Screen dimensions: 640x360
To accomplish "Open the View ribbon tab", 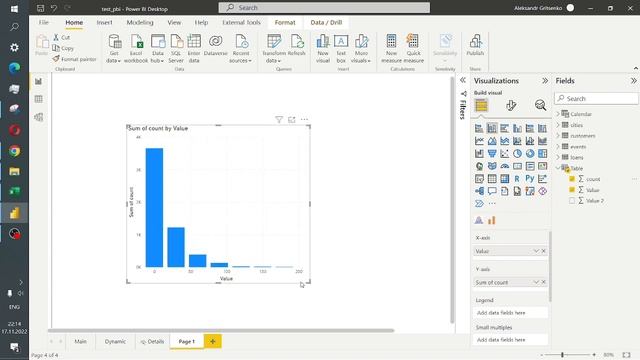I will click(174, 22).
